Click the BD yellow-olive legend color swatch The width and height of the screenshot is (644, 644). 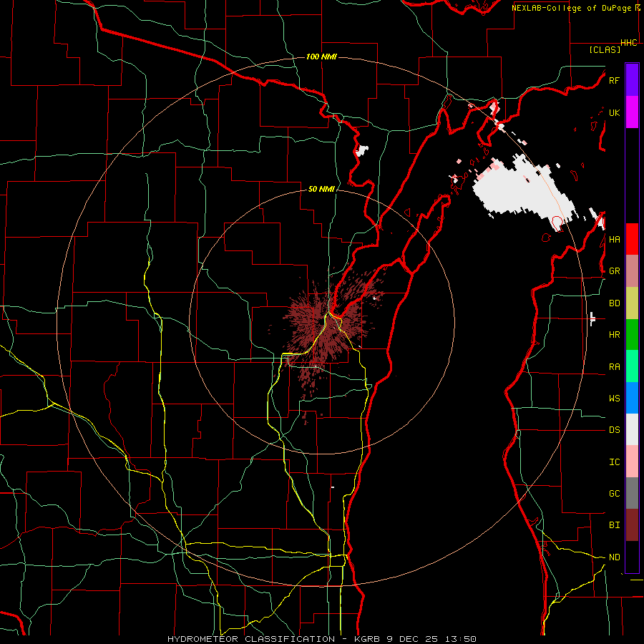(x=632, y=303)
